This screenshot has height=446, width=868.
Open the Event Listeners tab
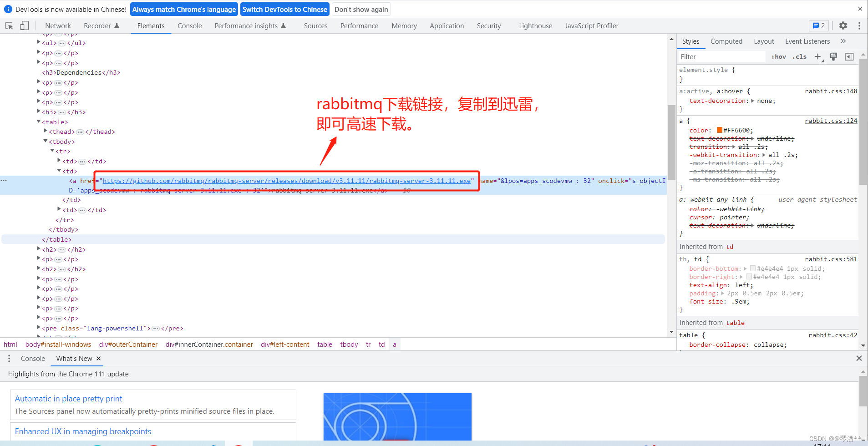point(807,41)
